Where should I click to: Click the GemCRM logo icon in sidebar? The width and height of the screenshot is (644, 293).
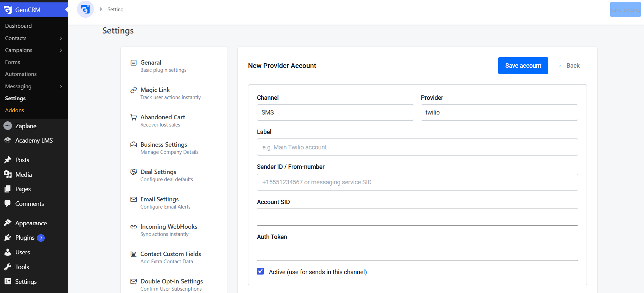[x=8, y=10]
